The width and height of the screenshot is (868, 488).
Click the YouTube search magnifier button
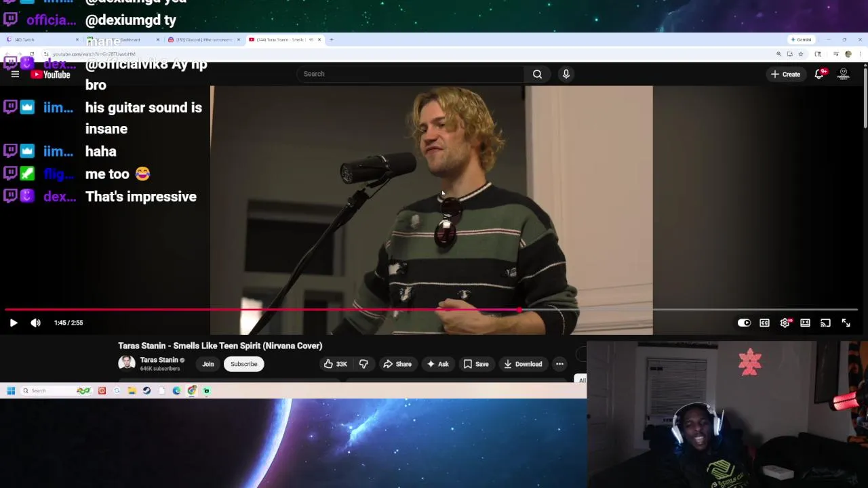click(x=537, y=74)
